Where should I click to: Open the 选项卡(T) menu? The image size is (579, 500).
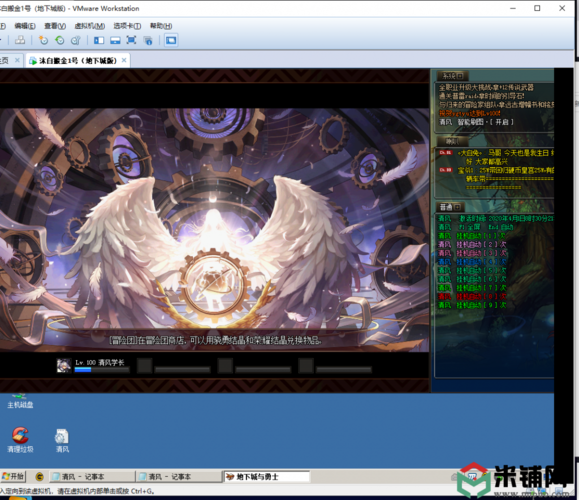coord(127,26)
